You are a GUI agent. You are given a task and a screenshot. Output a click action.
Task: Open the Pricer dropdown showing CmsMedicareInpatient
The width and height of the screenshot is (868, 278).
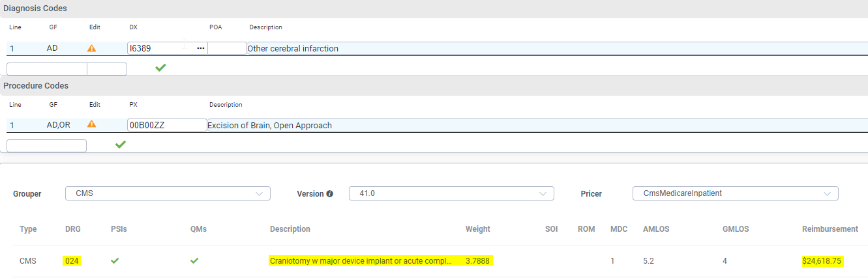point(735,193)
